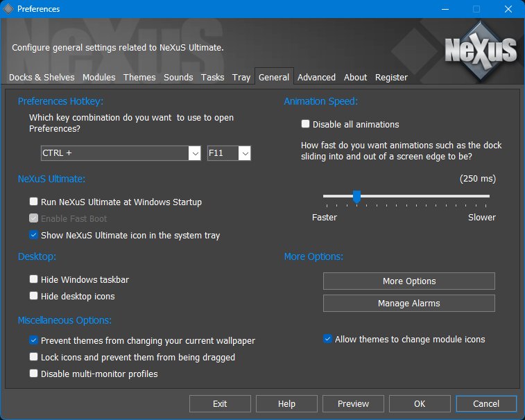Check Disable multi-monitor profiles
525x420 pixels.
(33, 374)
